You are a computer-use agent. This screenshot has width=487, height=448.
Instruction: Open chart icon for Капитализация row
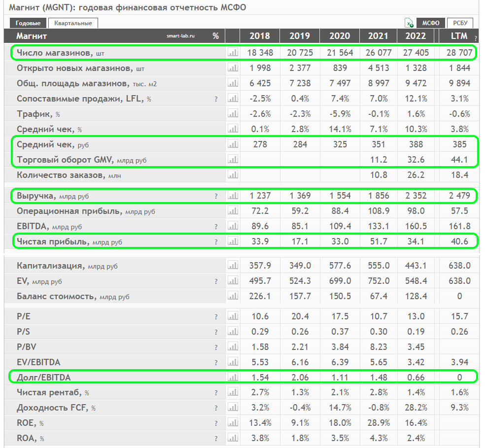[233, 265]
